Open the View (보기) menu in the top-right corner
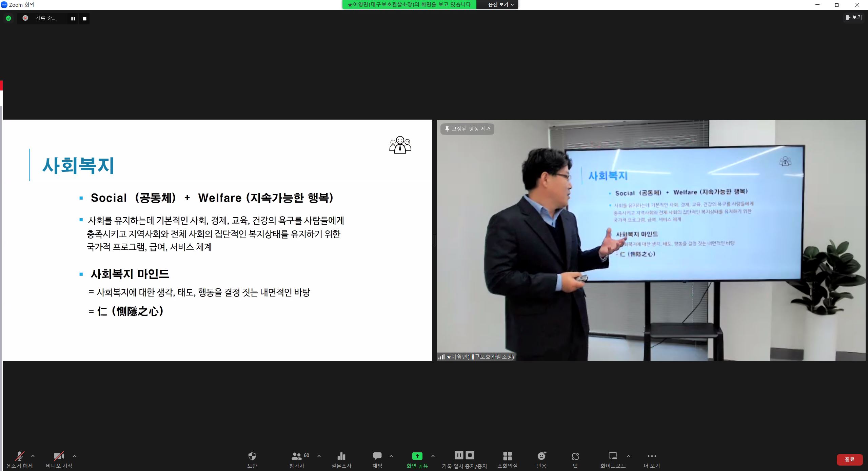Image resolution: width=868 pixels, height=471 pixels. 854,17
